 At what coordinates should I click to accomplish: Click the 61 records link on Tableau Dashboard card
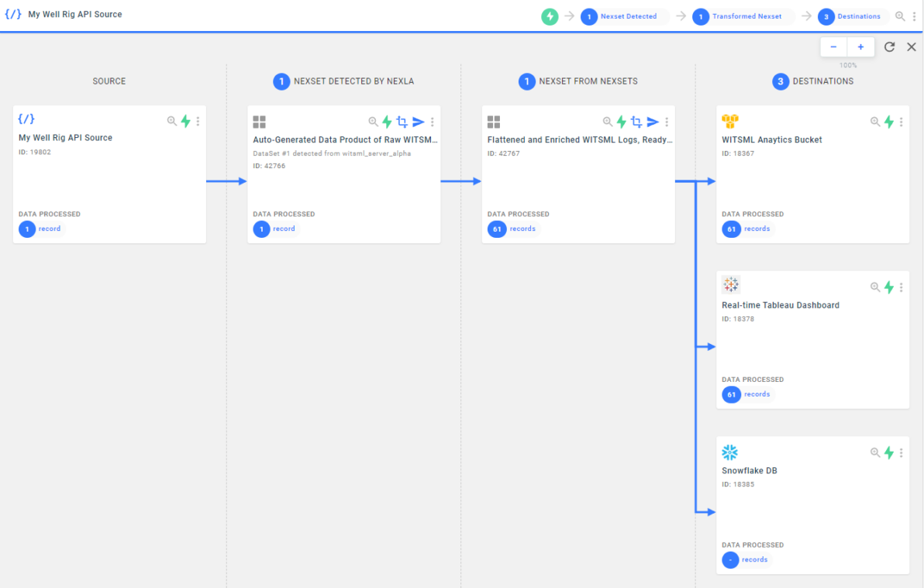746,394
